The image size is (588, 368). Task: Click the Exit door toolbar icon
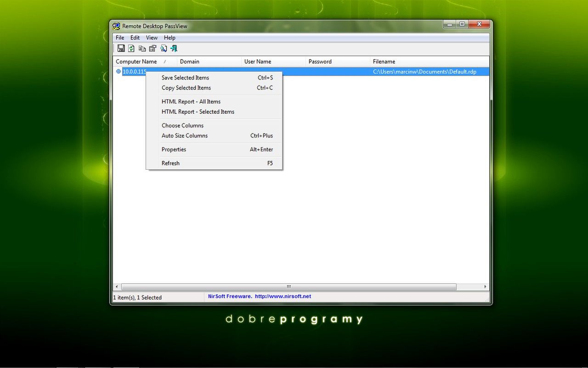click(174, 48)
